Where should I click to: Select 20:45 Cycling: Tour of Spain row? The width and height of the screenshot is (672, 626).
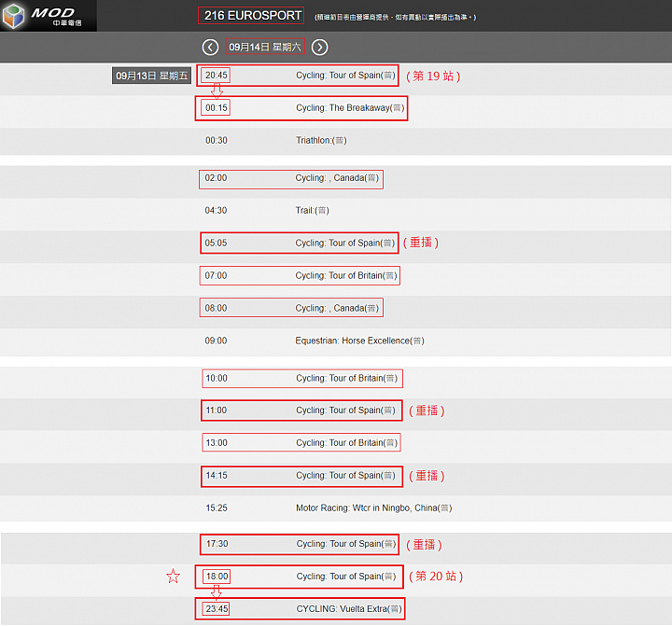(298, 76)
